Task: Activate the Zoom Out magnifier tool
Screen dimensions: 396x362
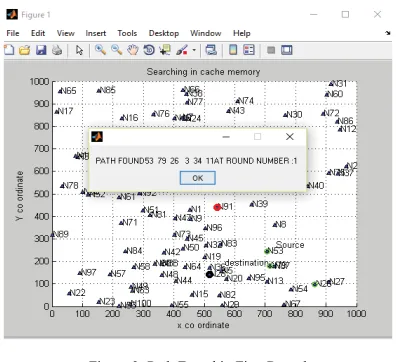Action: [116, 50]
